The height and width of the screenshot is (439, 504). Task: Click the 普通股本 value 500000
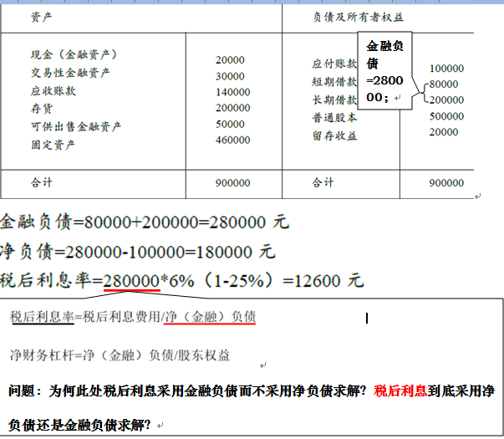446,116
